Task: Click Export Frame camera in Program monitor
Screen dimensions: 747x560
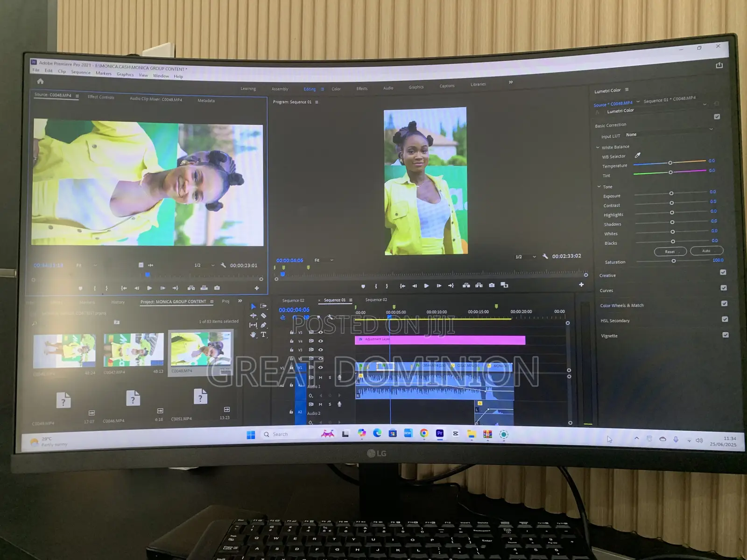Action: pos(492,285)
